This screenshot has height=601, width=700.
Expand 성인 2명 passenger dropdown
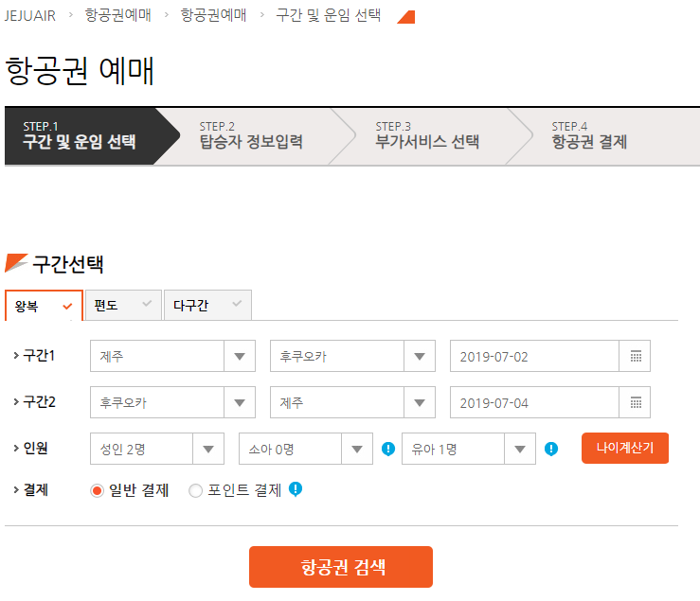click(x=157, y=449)
